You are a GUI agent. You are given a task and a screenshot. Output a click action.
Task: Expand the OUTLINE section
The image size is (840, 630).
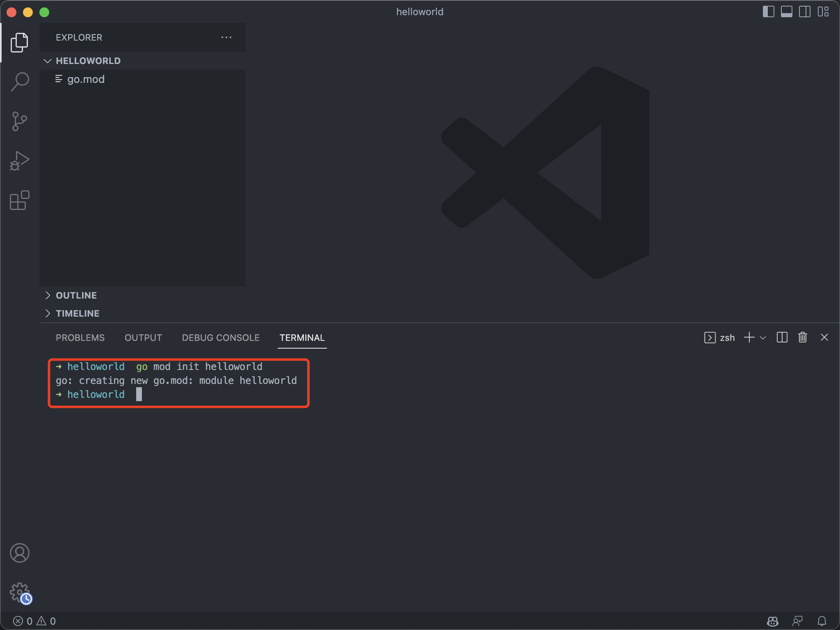tap(76, 295)
